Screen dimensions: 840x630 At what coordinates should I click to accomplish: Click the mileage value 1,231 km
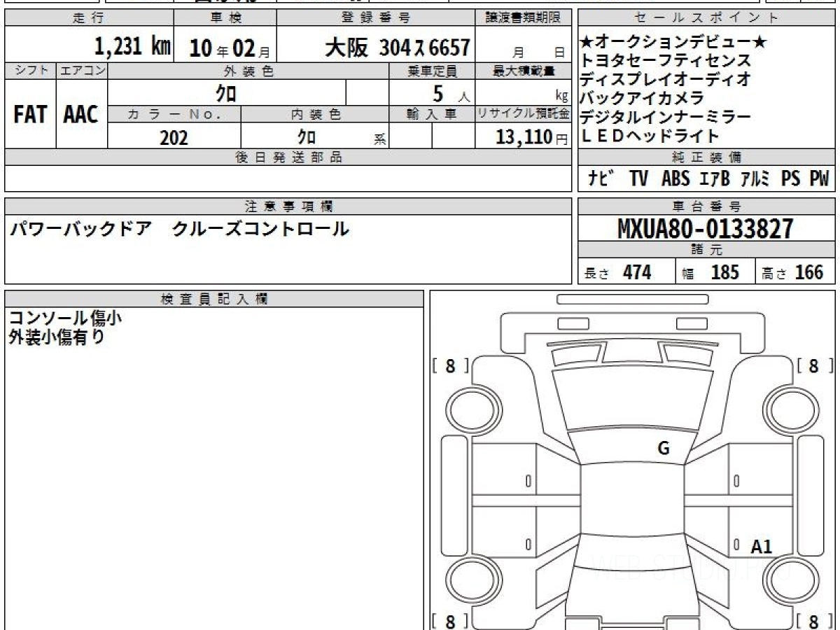click(x=132, y=47)
